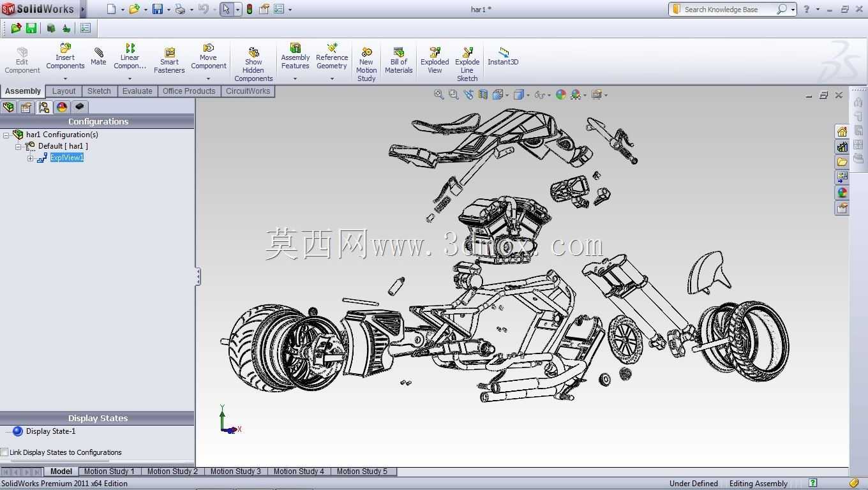Open Appearances task pane tab
Viewport: 868px width, 490px height.
coord(842,193)
